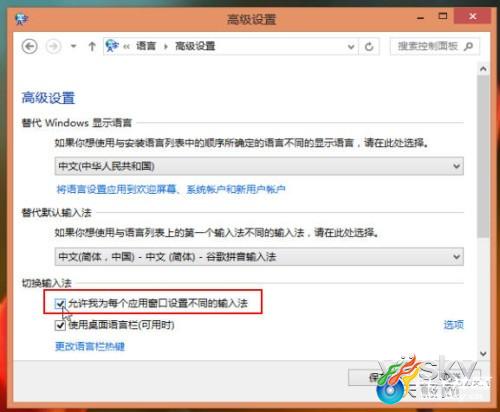Expand the 谷歌拼音输入法 default input dropdown

(259, 257)
